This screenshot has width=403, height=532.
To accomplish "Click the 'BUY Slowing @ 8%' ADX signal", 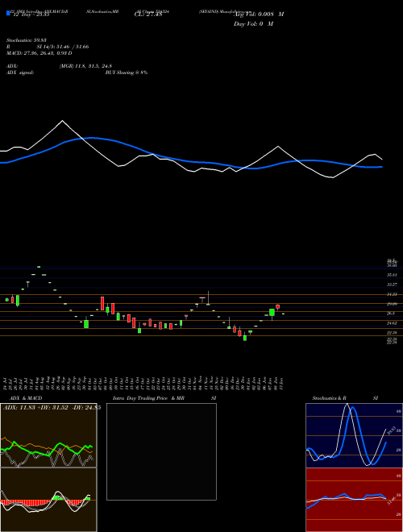I will point(127,73).
